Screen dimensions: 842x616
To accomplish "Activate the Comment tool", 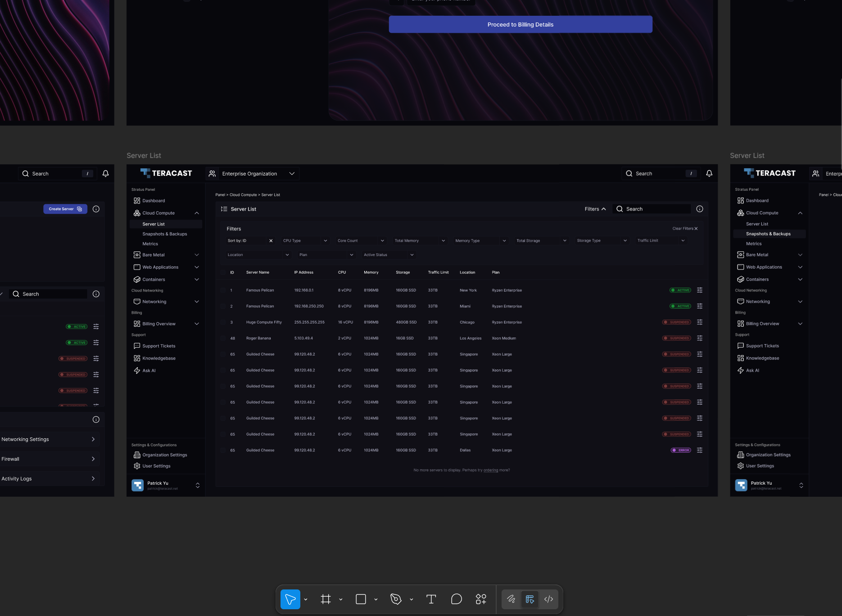I will pos(456,599).
